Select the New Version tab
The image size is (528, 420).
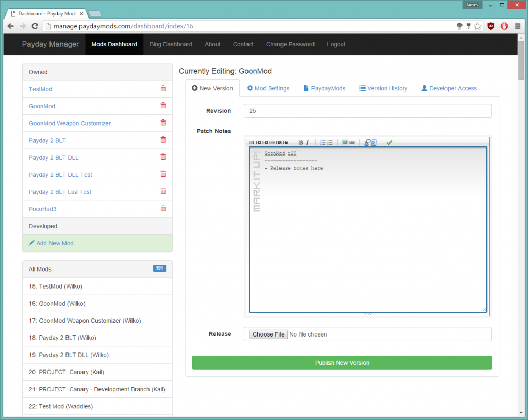[212, 88]
